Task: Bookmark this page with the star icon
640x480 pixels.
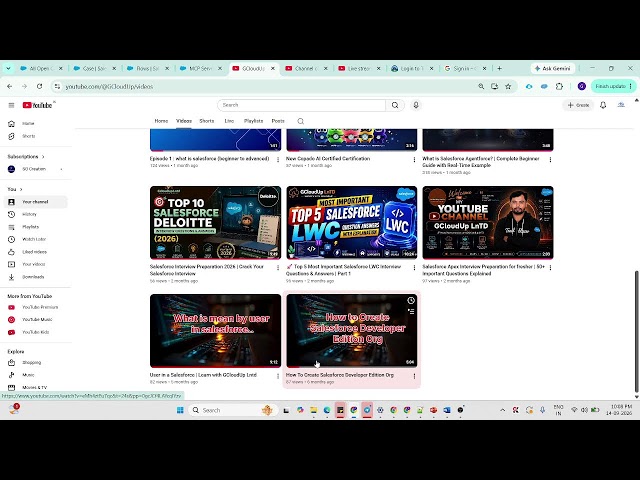Action: pyautogui.click(x=508, y=87)
